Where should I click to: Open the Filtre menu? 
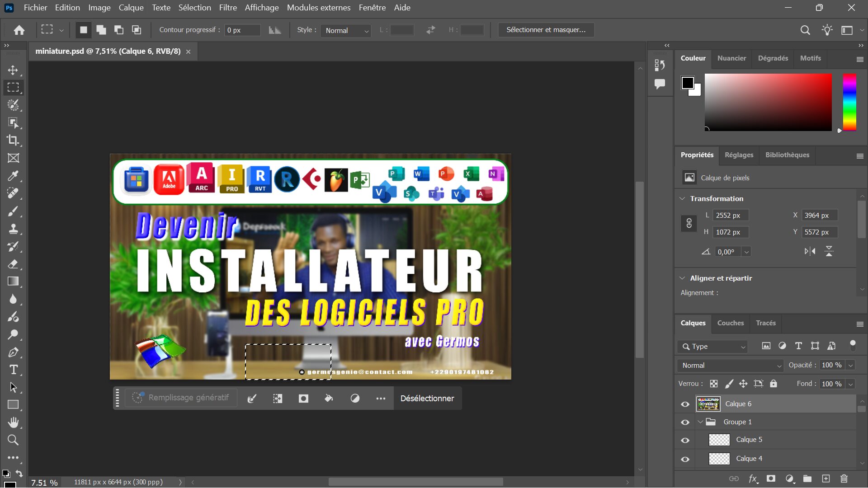(228, 7)
